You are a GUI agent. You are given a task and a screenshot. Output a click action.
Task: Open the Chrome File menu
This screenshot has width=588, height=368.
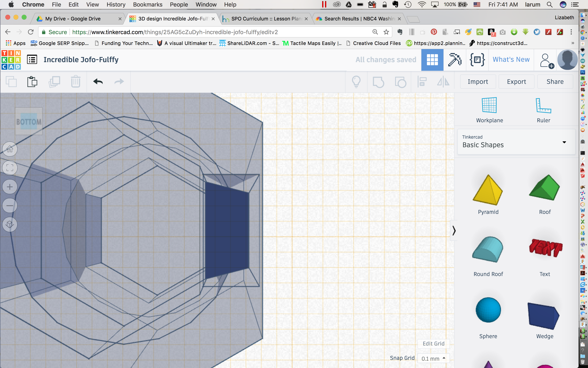click(56, 5)
